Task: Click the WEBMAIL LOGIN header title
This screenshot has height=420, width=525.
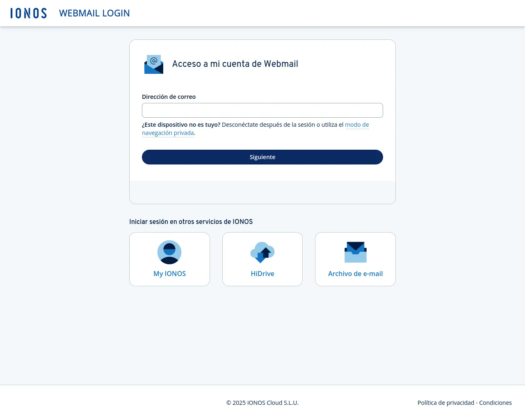Action: [x=94, y=13]
